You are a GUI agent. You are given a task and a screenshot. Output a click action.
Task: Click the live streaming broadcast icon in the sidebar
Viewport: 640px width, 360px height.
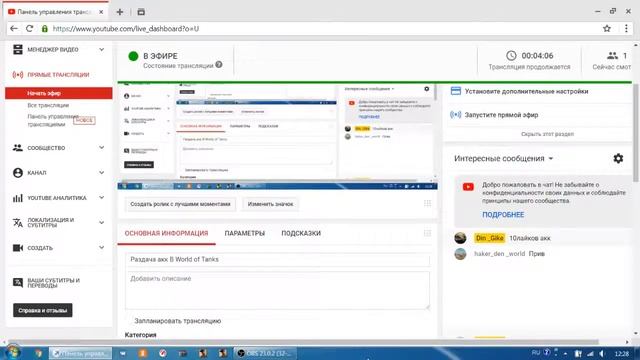[x=18, y=75]
